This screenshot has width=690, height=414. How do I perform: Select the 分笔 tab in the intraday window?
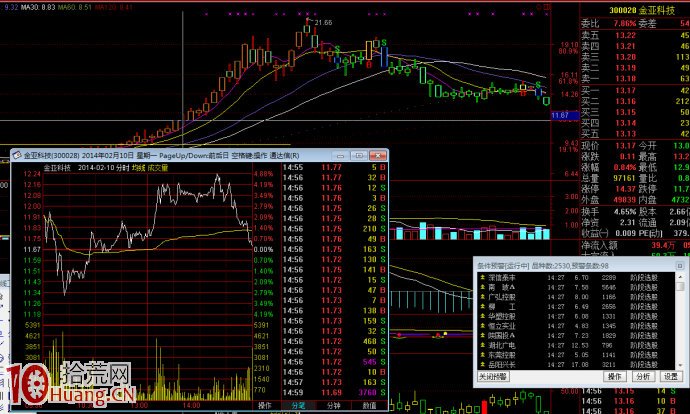pos(298,405)
